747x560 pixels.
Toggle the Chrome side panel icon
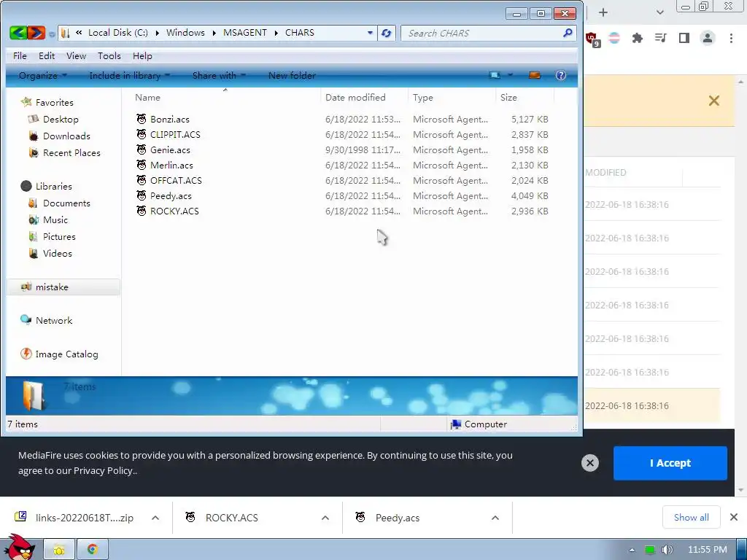pos(684,38)
